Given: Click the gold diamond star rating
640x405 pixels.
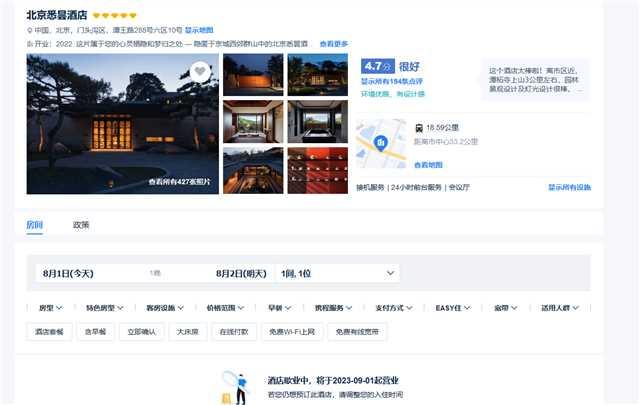Looking at the screenshot, I should [x=114, y=16].
